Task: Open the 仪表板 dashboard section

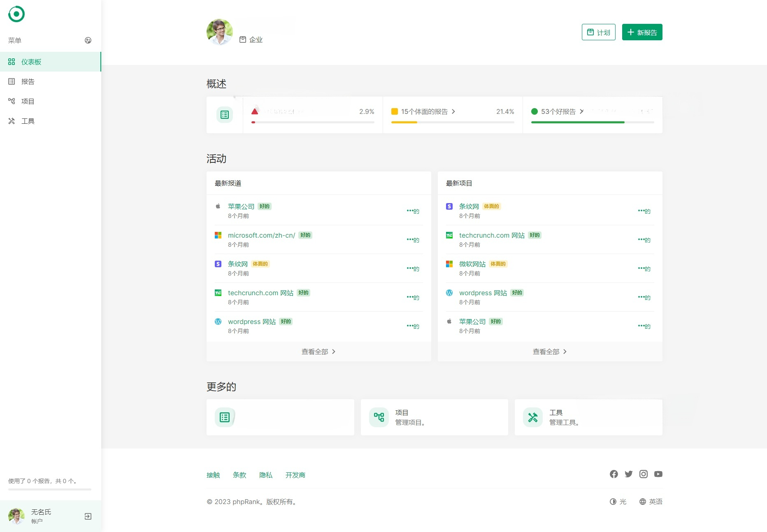Action: click(x=31, y=61)
